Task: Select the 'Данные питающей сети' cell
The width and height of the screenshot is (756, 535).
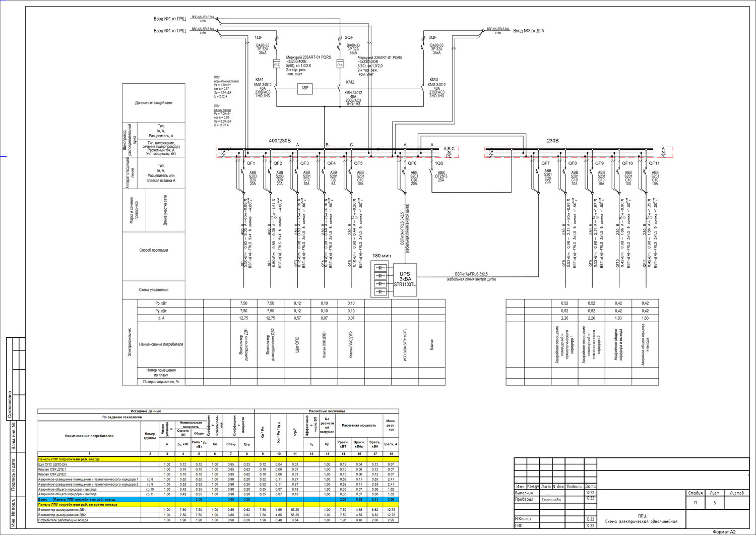Action: [154, 102]
